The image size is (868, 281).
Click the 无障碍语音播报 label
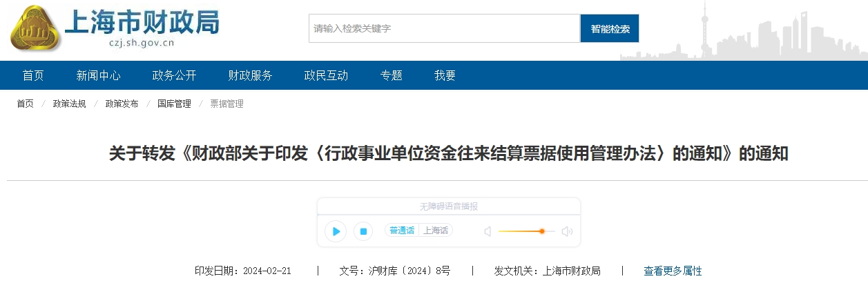tap(449, 206)
